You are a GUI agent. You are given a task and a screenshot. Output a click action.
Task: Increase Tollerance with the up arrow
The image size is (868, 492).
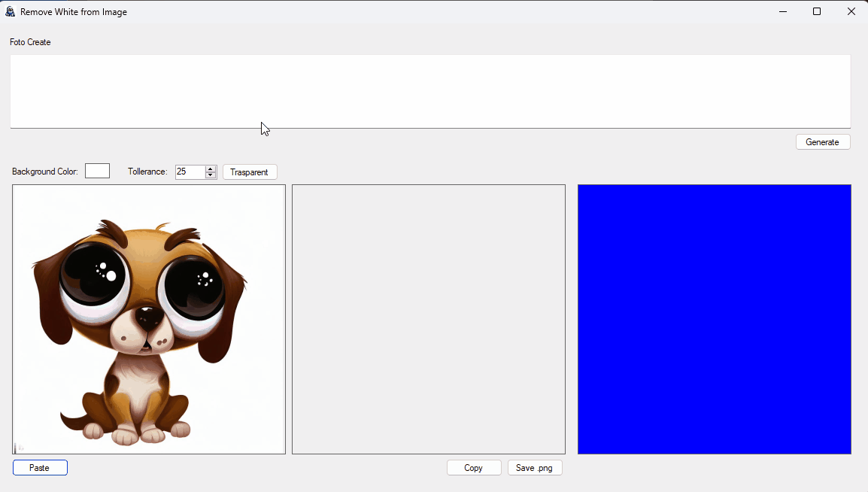[211, 169]
